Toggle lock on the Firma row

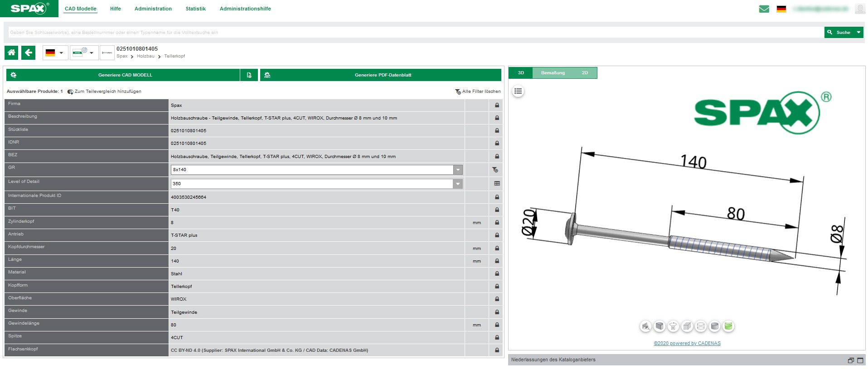[497, 105]
